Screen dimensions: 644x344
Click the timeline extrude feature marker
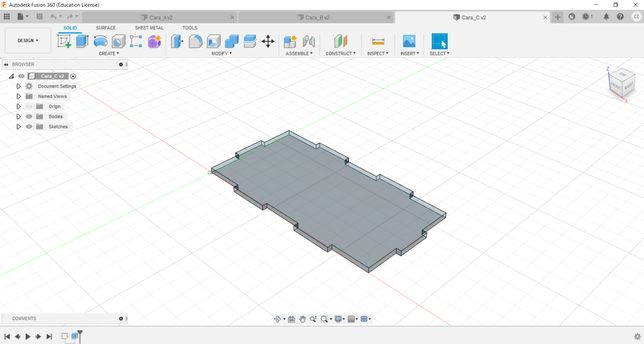pyautogui.click(x=74, y=336)
